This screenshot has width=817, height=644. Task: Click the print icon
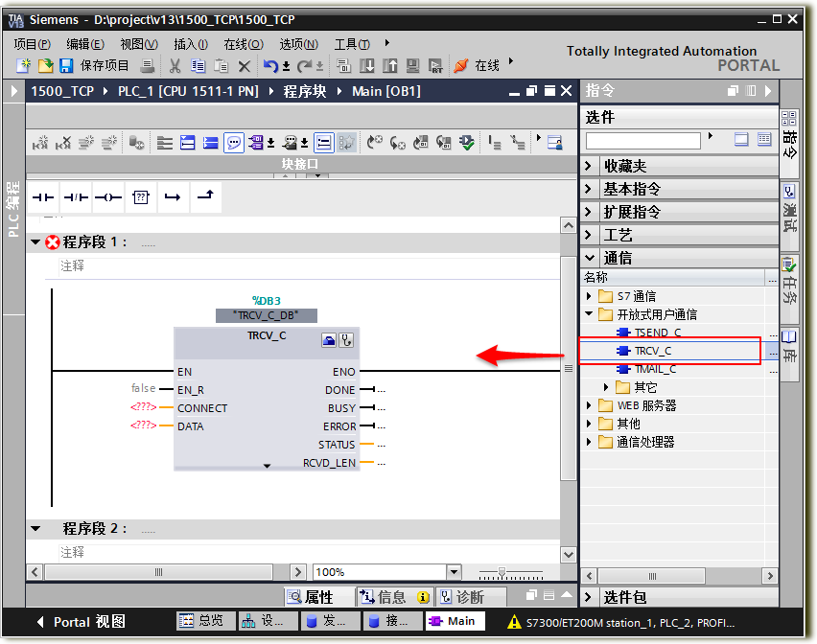coord(148,66)
